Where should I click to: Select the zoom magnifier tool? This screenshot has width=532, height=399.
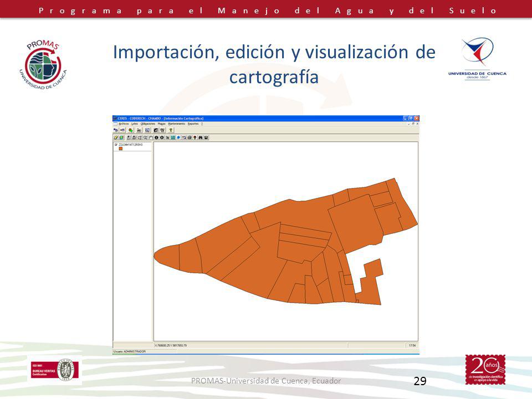(x=145, y=138)
